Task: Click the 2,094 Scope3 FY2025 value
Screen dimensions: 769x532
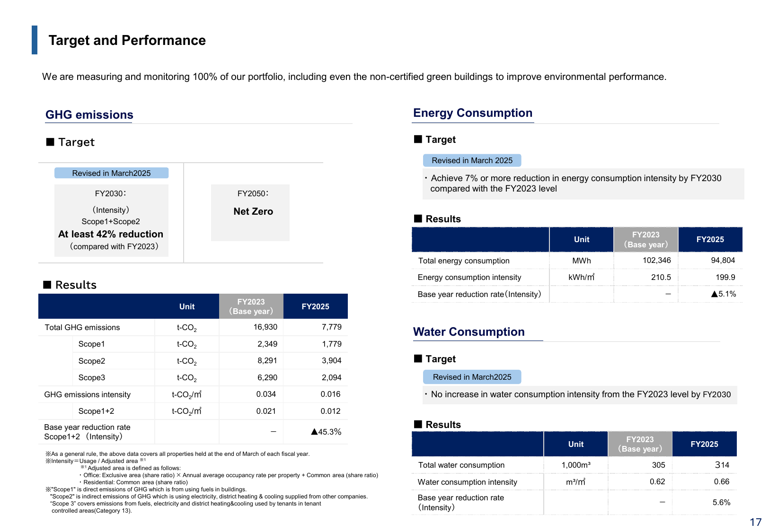Action: point(332,378)
